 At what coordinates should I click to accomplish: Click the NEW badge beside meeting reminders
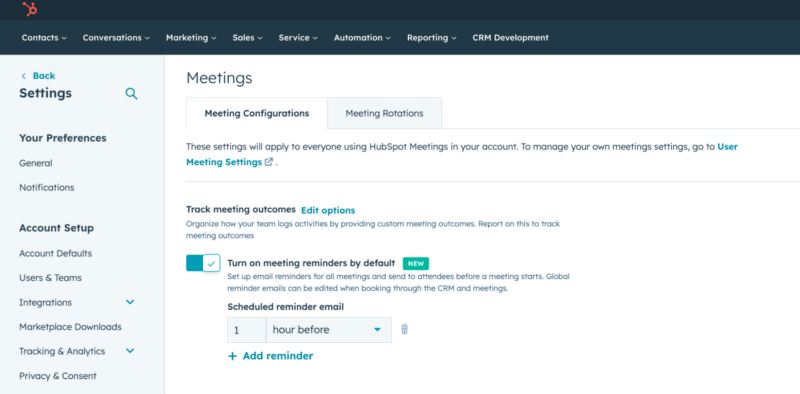pyautogui.click(x=416, y=263)
